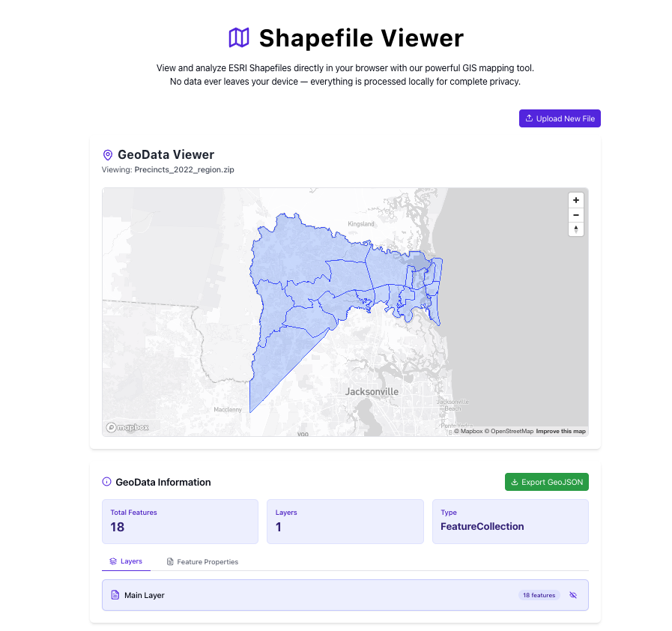Click the 18 features badge
672x631 pixels.
click(x=539, y=595)
